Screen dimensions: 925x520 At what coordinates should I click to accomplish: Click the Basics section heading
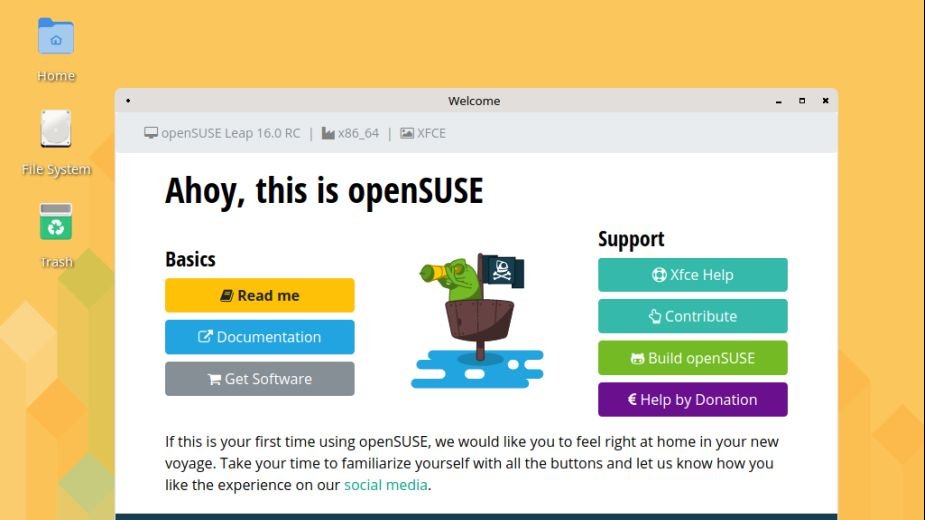pyautogui.click(x=190, y=259)
